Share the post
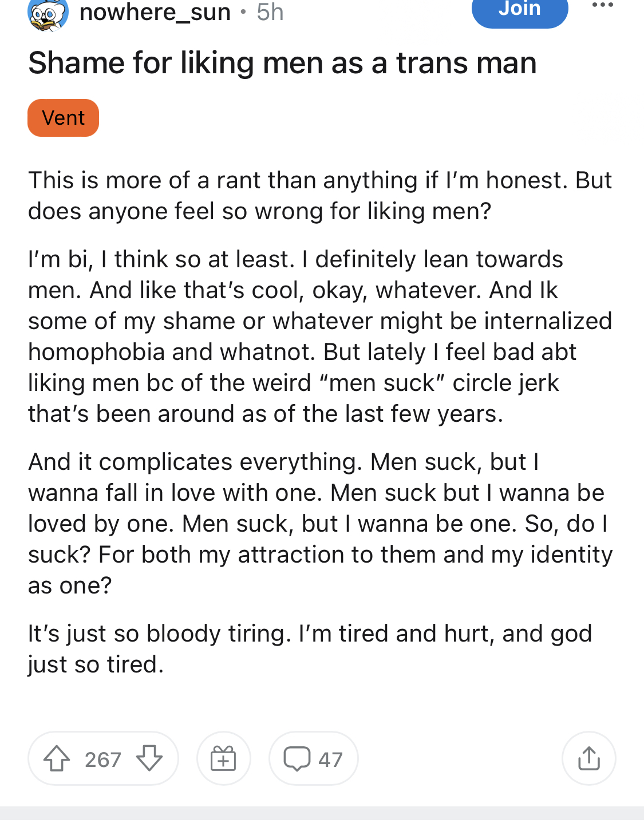The height and width of the screenshot is (823, 644). tap(589, 759)
